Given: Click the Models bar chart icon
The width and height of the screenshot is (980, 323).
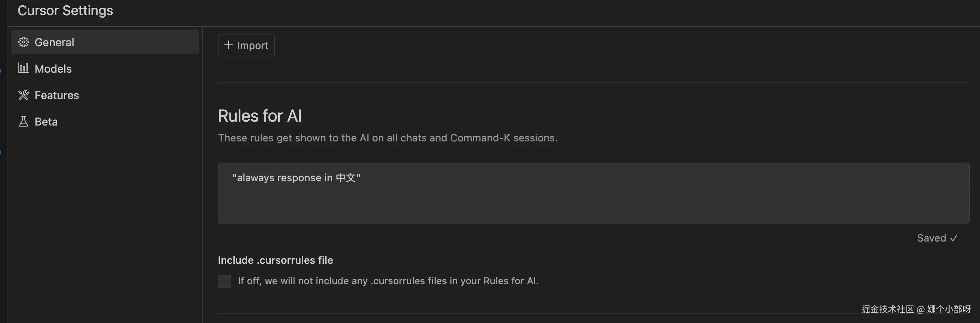Looking at the screenshot, I should pyautogui.click(x=24, y=68).
